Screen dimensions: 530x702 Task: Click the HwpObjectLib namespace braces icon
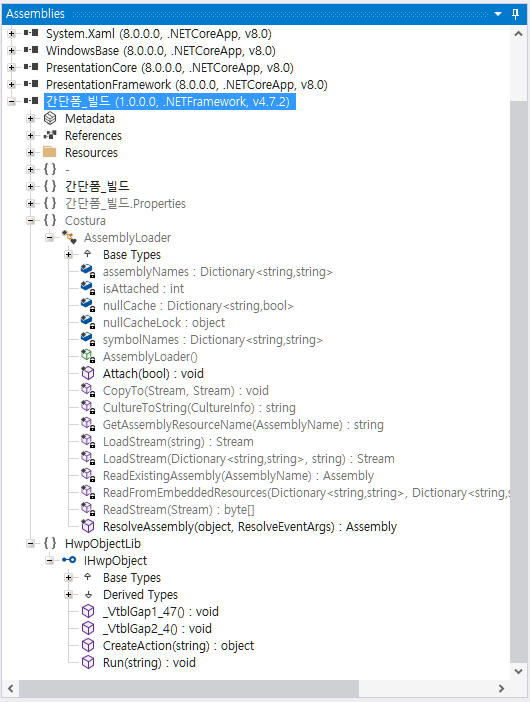click(50, 543)
